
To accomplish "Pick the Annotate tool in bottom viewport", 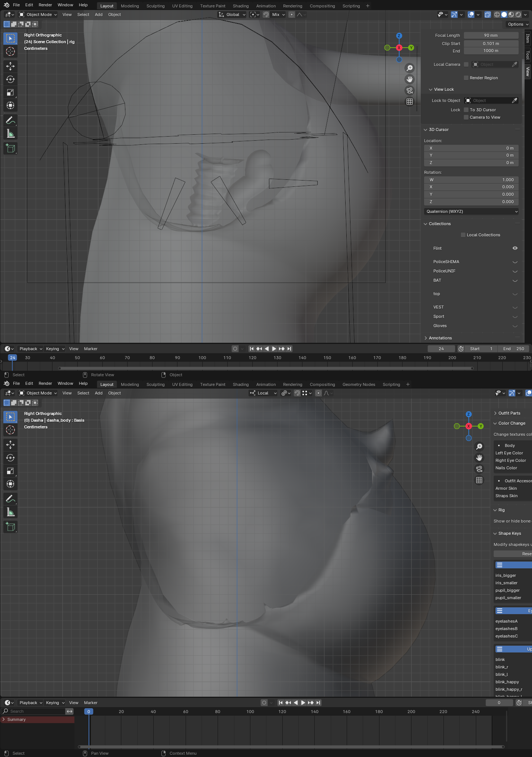I will (10, 499).
